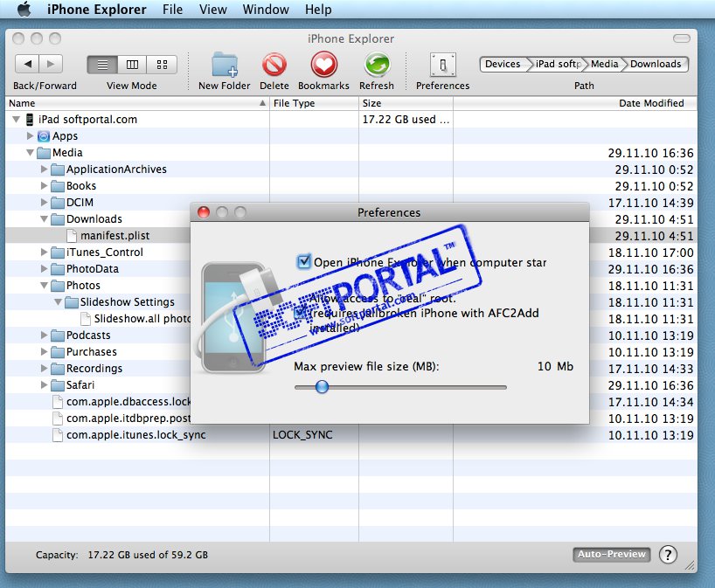
Task: Click the manifest.plist file icon
Action: pos(72,236)
